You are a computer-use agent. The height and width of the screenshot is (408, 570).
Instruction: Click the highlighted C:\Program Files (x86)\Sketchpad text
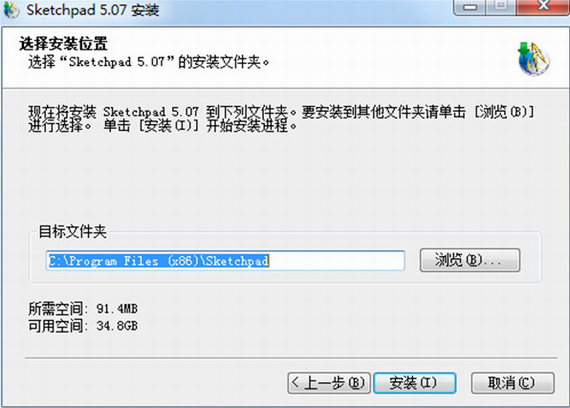click(x=158, y=261)
